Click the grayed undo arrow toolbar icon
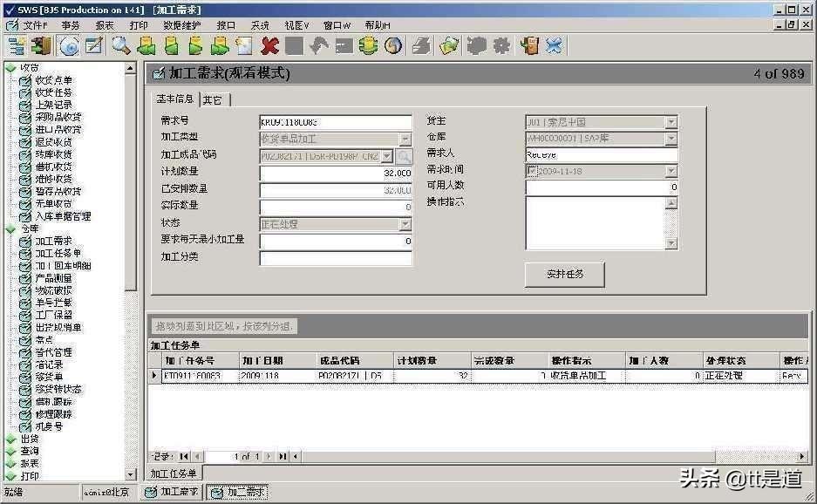The image size is (817, 504). pyautogui.click(x=319, y=46)
